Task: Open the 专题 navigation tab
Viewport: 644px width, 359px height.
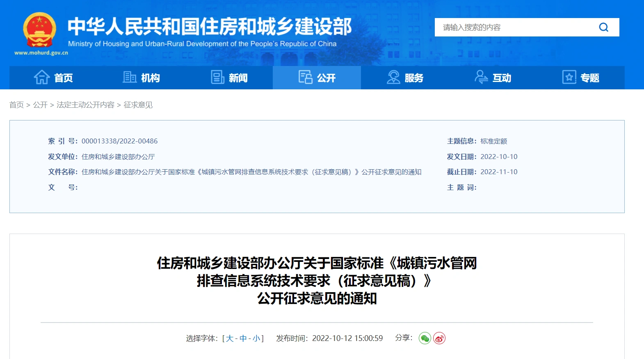Action: tap(580, 77)
